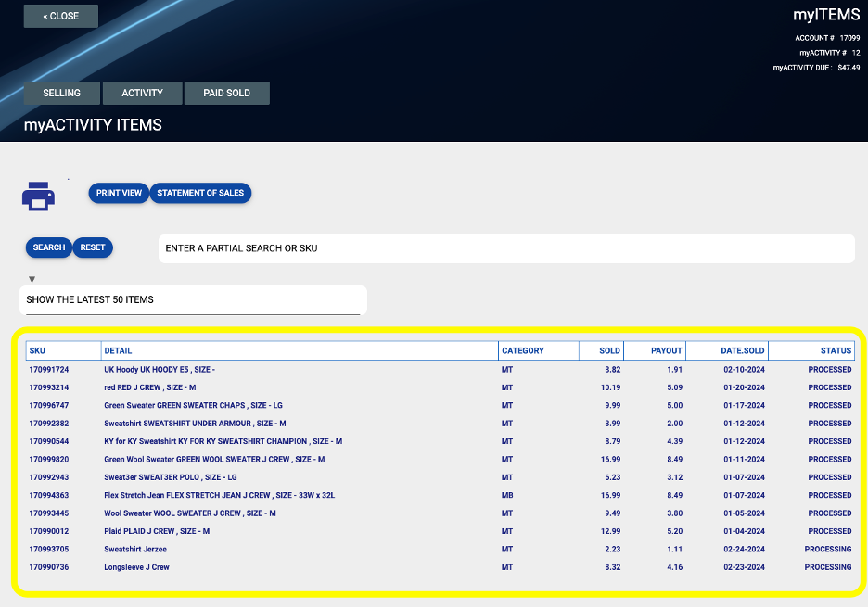Click the partial search or SKU input field

[506, 248]
